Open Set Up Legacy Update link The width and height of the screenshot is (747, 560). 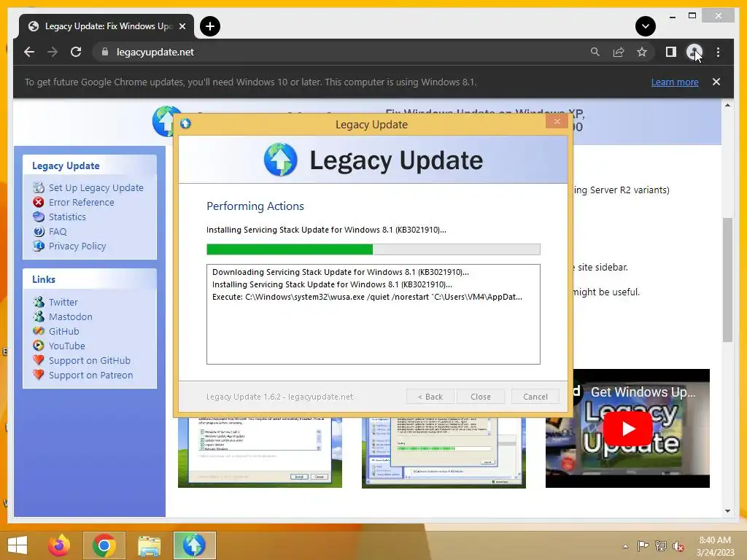pos(96,187)
